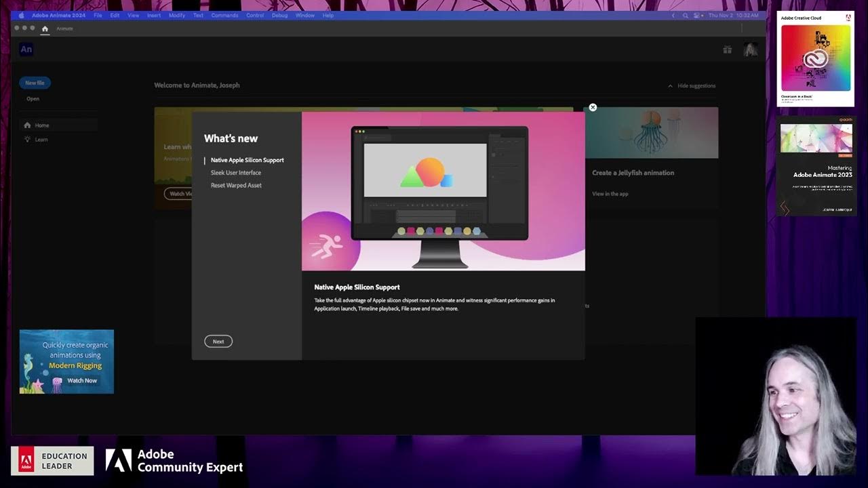
Task: Open the Adobe Animate 2024 menu
Action: coord(58,15)
